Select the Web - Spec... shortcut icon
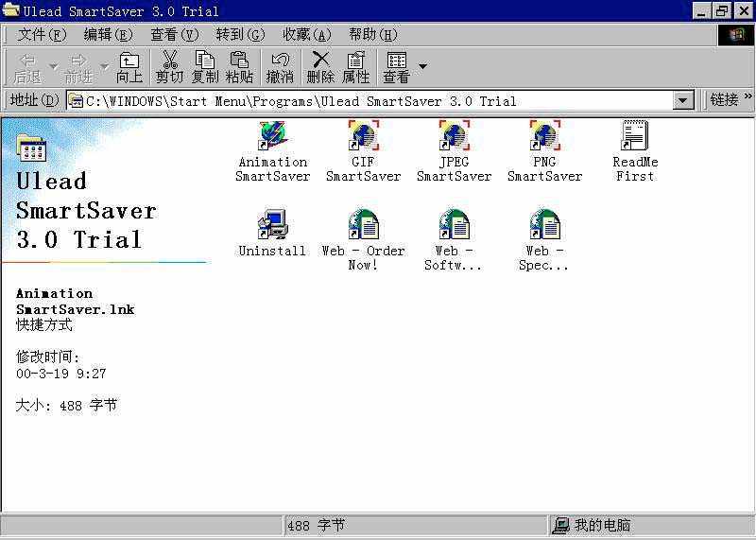 [x=544, y=226]
